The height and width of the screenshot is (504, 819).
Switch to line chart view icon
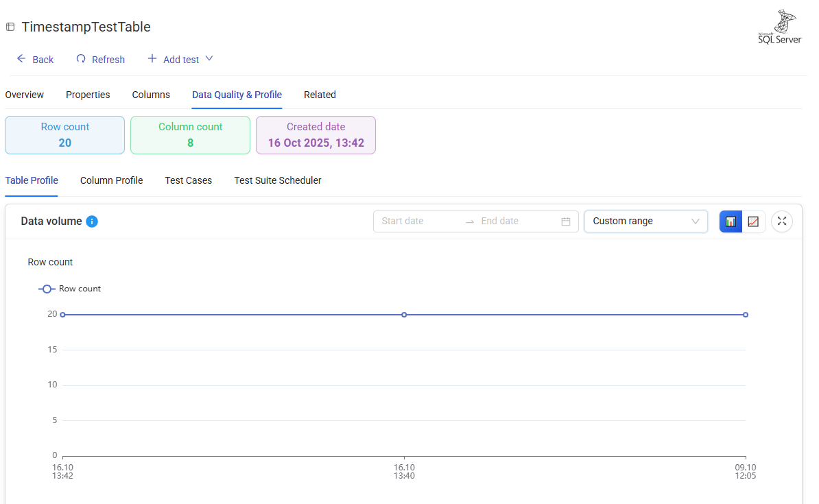(753, 221)
